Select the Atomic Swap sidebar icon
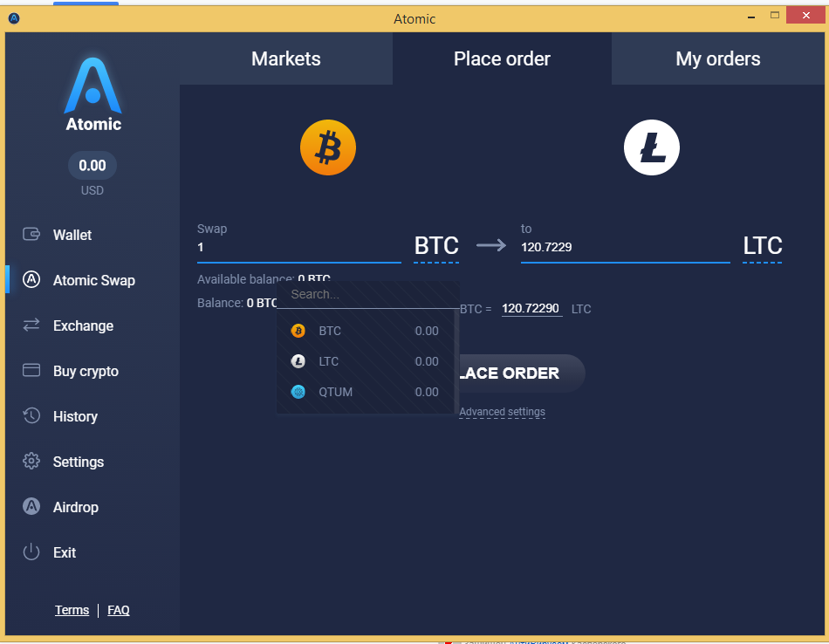This screenshot has height=644, width=829. (31, 279)
